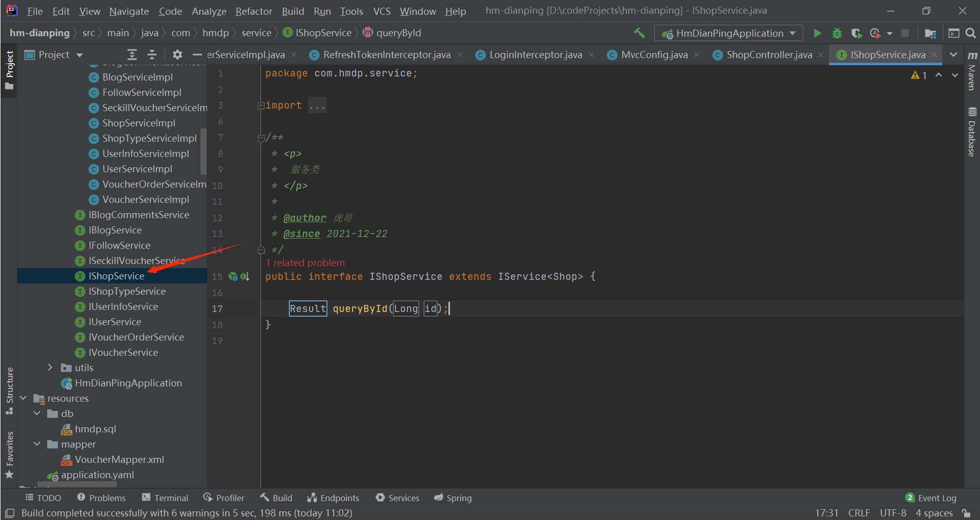Click the Build project hammer icon
Viewport: 980px width, 520px height.
point(639,33)
